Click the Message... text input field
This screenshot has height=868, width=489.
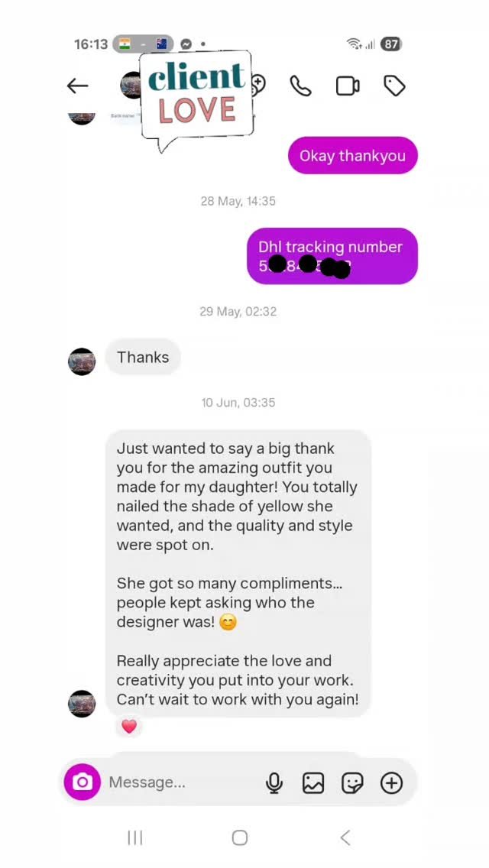[x=183, y=782]
